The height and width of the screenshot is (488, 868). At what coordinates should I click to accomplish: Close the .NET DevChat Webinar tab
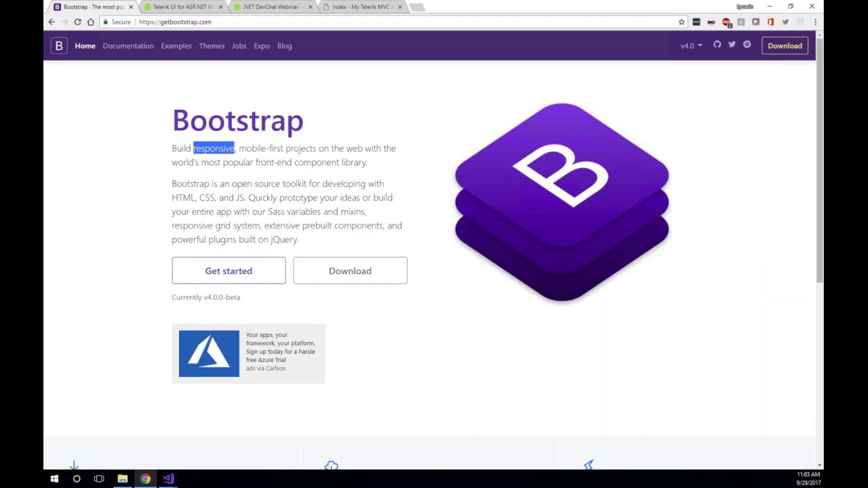tap(310, 7)
